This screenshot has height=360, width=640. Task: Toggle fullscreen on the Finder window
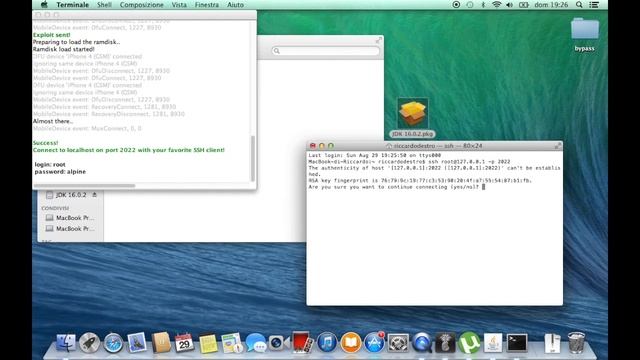(378, 40)
